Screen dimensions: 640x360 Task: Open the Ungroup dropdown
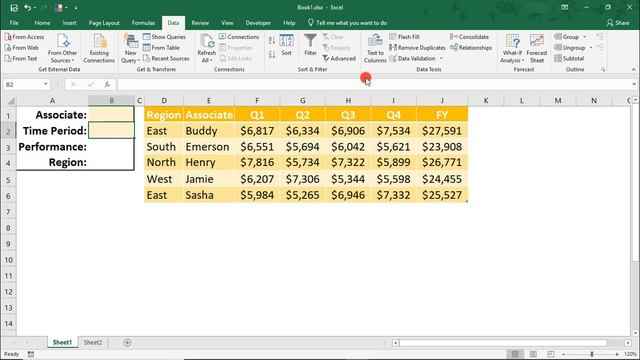coord(591,48)
